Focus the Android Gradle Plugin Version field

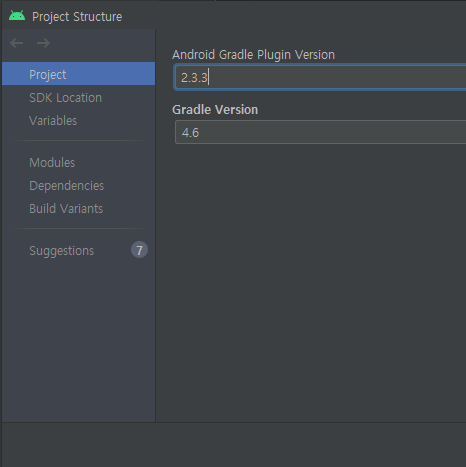point(320,78)
